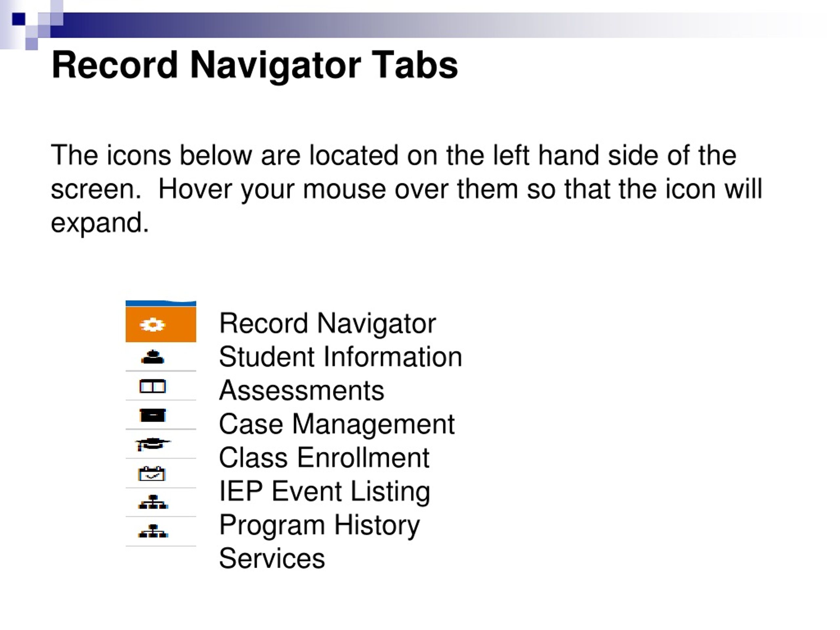Click the dark blue square in the header corner
Image resolution: width=840 pixels, height=630 pixels.
[x=19, y=19]
